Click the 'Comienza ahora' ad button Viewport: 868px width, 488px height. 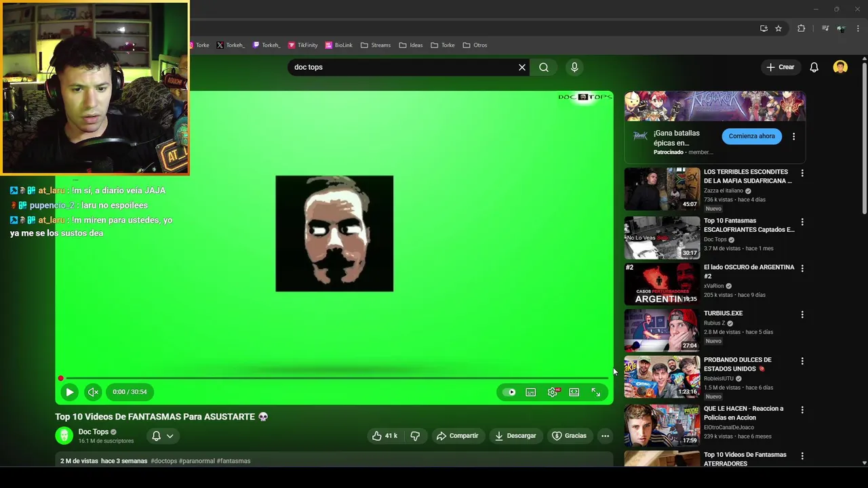pos(751,136)
